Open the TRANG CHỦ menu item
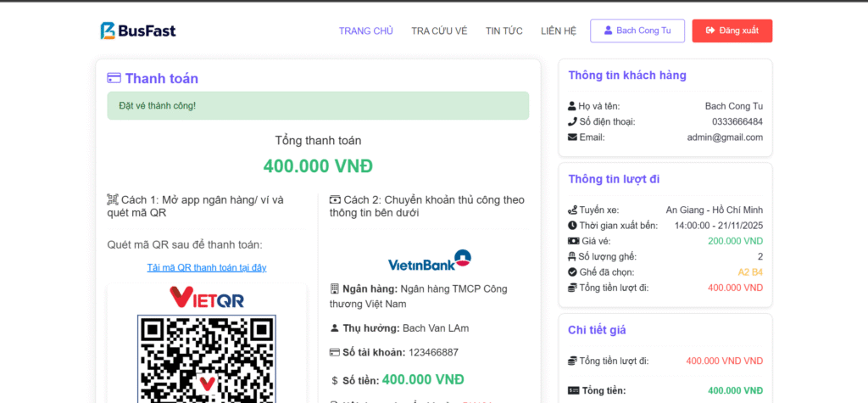This screenshot has width=868, height=403. (366, 31)
